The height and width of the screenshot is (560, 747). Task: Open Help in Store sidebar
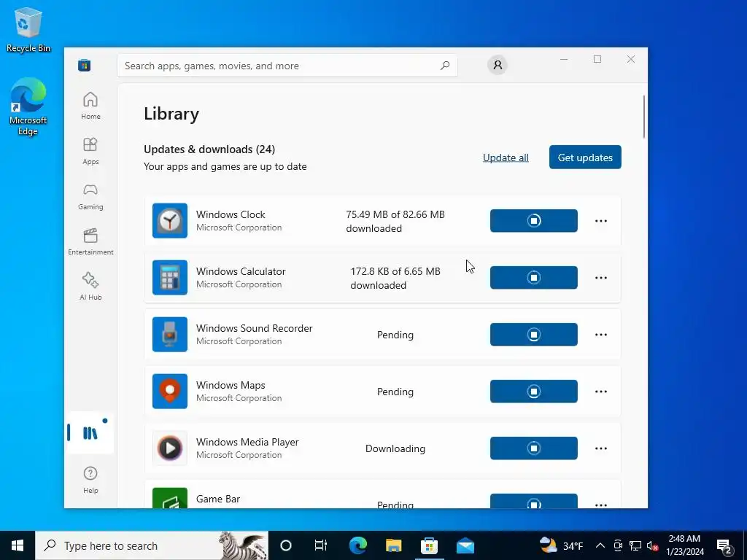[90, 480]
